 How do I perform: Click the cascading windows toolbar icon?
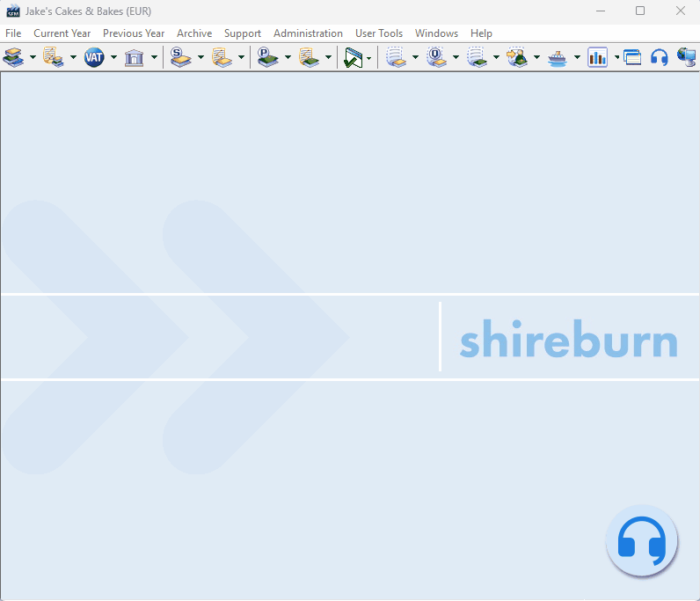point(632,57)
